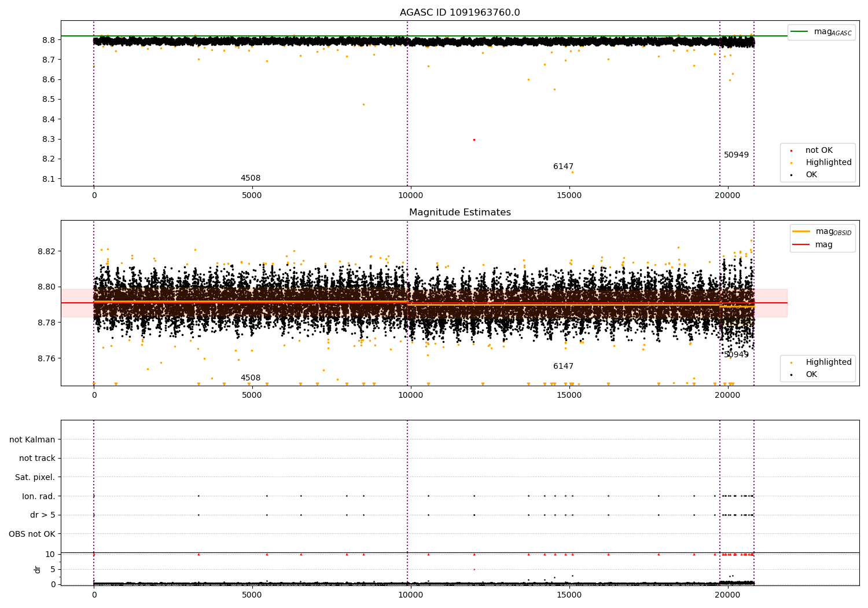The image size is (868, 608).
Task: Click the "8.4" y-axis tick label
Action: click(x=49, y=119)
